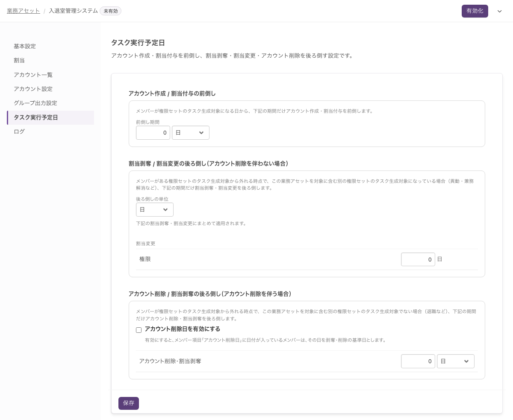Screen dimensions: 513x420
Task: Enable アカウント削除日を有効にする checkbox
Action: (x=139, y=330)
